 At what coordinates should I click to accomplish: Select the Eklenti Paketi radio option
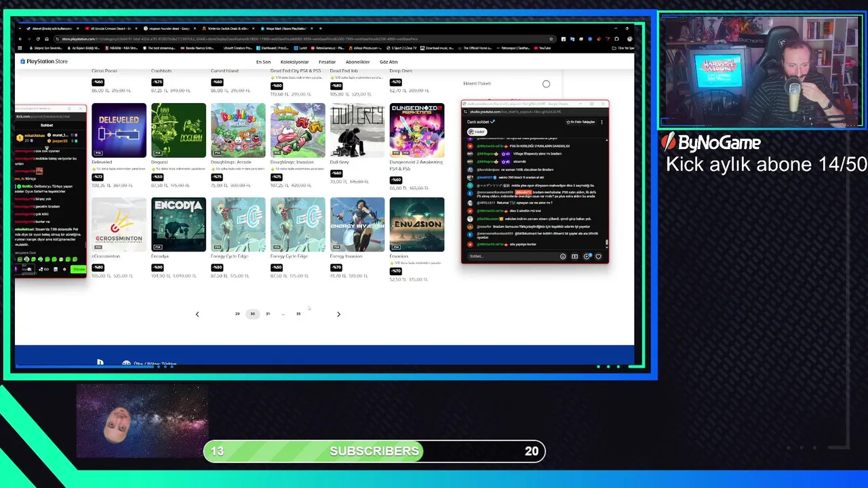(546, 84)
